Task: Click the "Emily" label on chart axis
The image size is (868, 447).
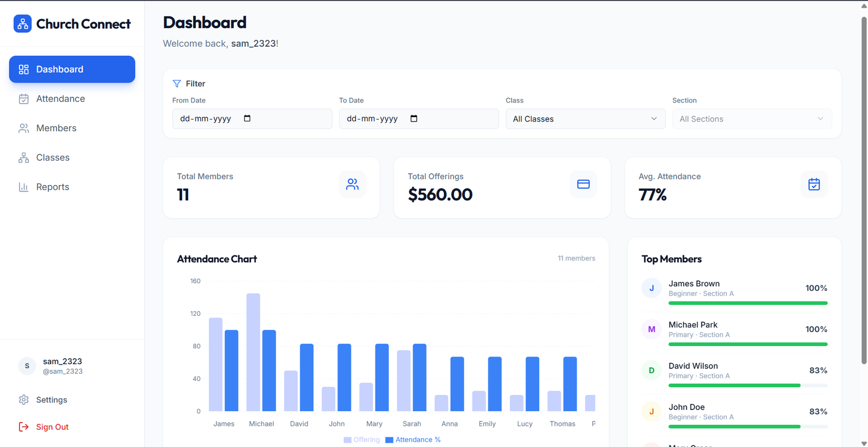Action: (487, 424)
